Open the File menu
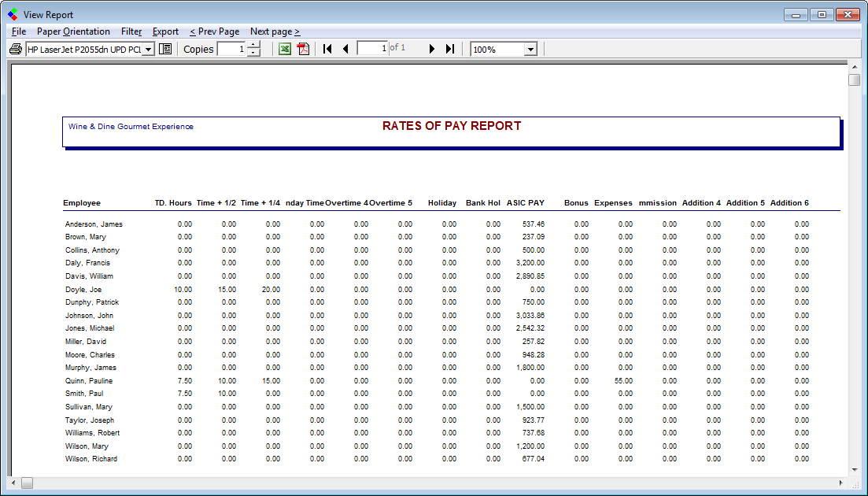This screenshot has width=868, height=496. click(19, 31)
